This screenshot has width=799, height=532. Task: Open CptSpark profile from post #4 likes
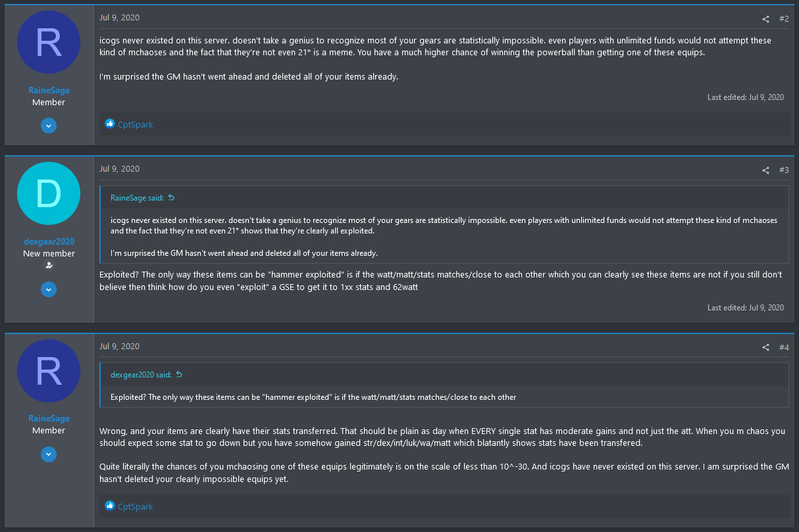[135, 506]
